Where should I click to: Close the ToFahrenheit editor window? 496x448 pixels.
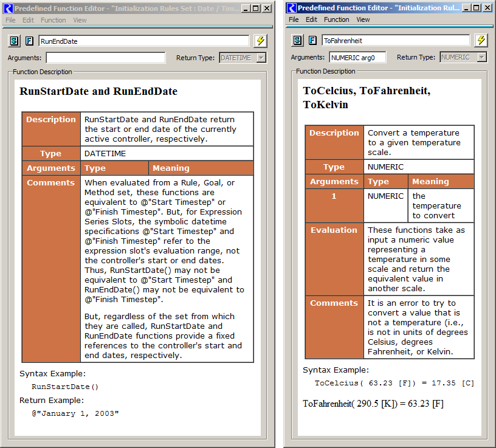[487, 8]
